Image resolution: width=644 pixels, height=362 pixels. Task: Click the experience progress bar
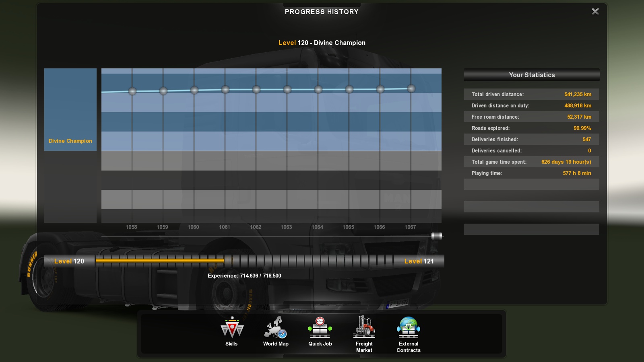(244, 261)
